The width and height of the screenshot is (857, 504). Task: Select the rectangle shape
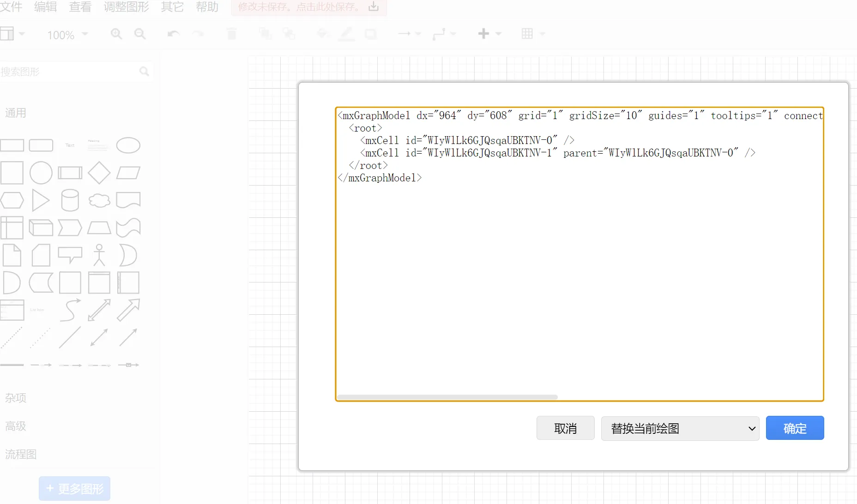[12, 145]
